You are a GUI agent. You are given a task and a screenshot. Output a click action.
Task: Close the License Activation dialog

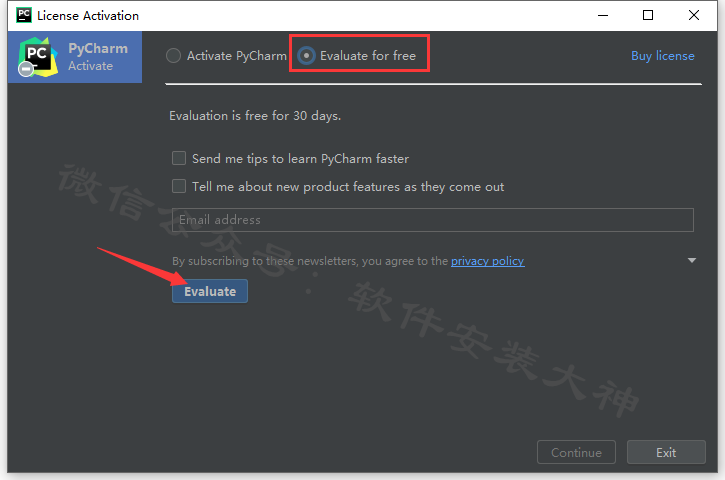[694, 15]
